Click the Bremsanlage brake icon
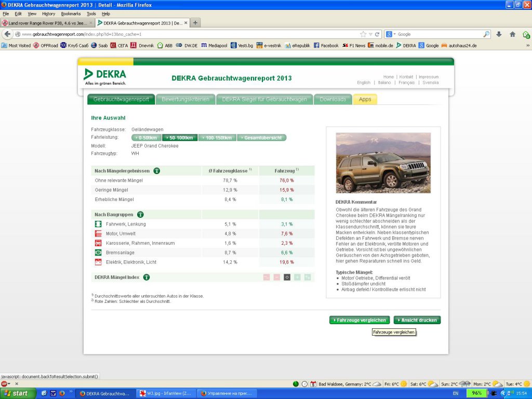 [x=98, y=252]
